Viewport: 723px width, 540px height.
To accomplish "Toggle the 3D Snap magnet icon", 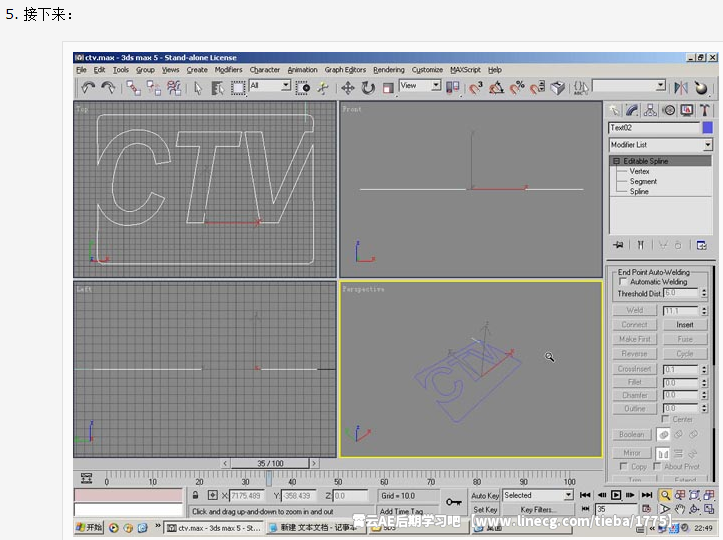I will click(475, 88).
